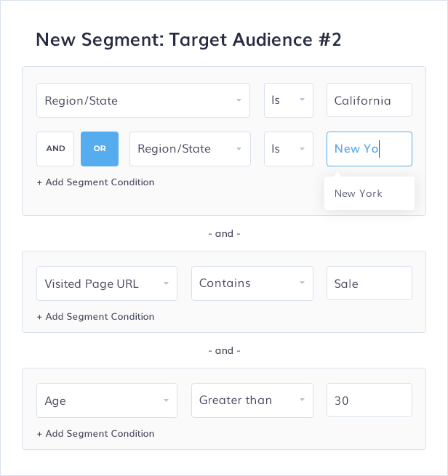Click arrow icon on Age dropdown
Image resolution: width=448 pixels, height=476 pixels.
(x=166, y=400)
